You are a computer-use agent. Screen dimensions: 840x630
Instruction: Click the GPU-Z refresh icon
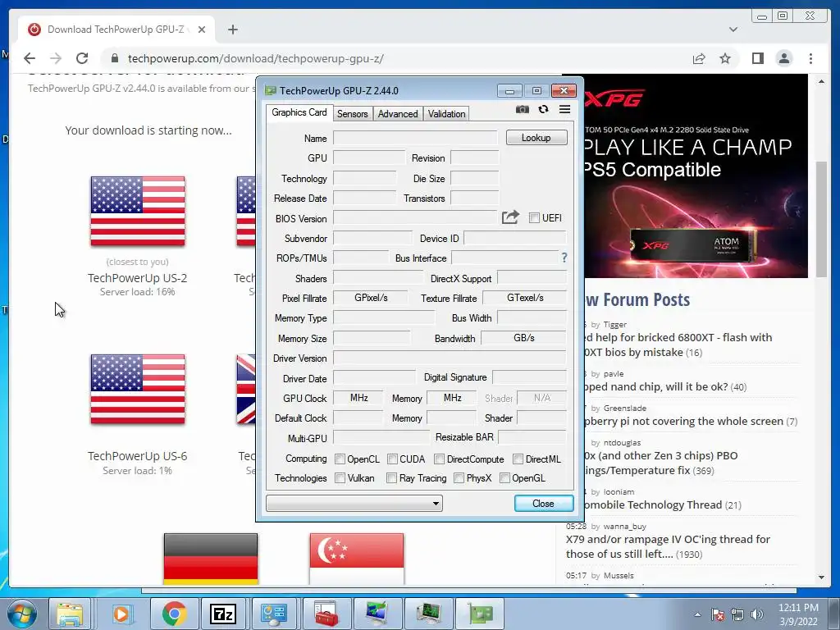pos(543,109)
